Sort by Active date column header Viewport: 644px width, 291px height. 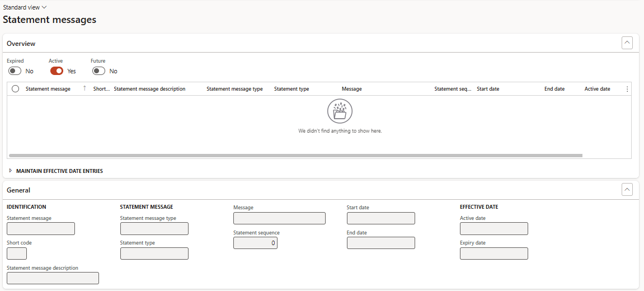(597, 89)
